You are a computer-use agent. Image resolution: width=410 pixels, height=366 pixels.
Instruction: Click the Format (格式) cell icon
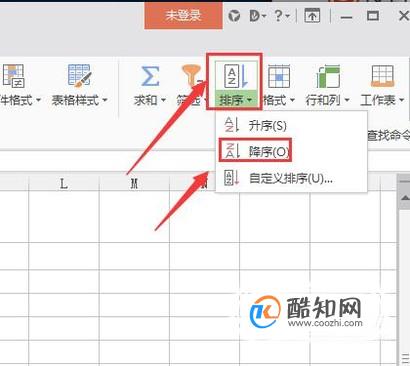point(279,76)
